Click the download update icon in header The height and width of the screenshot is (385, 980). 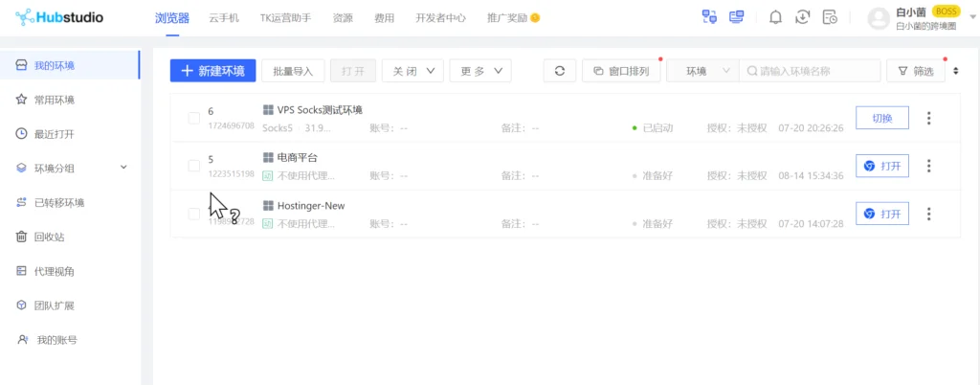coord(803,17)
